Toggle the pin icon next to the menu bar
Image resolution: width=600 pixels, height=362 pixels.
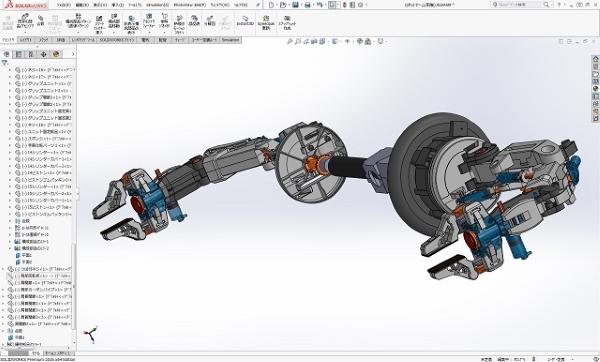click(258, 5)
